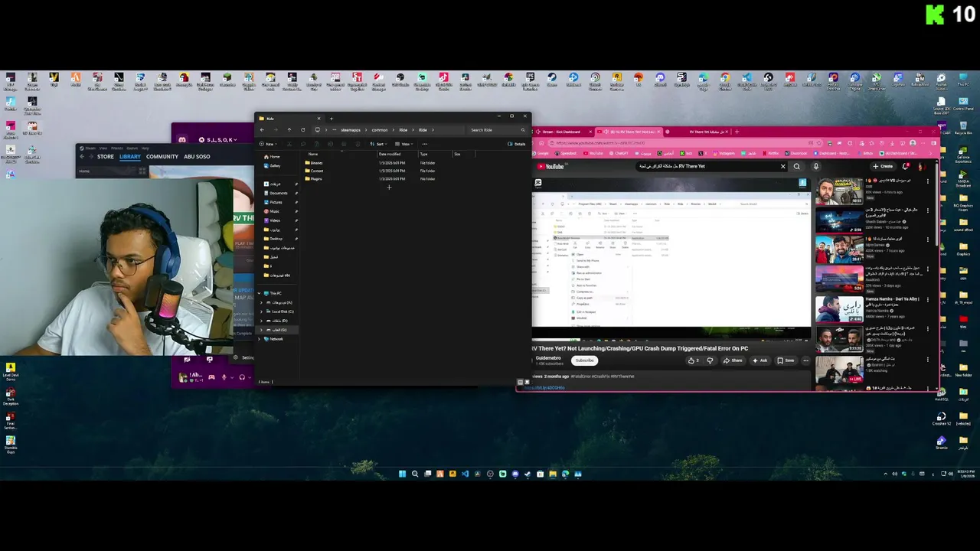
Task: Click the YouTube search magnifier button
Action: tap(797, 166)
